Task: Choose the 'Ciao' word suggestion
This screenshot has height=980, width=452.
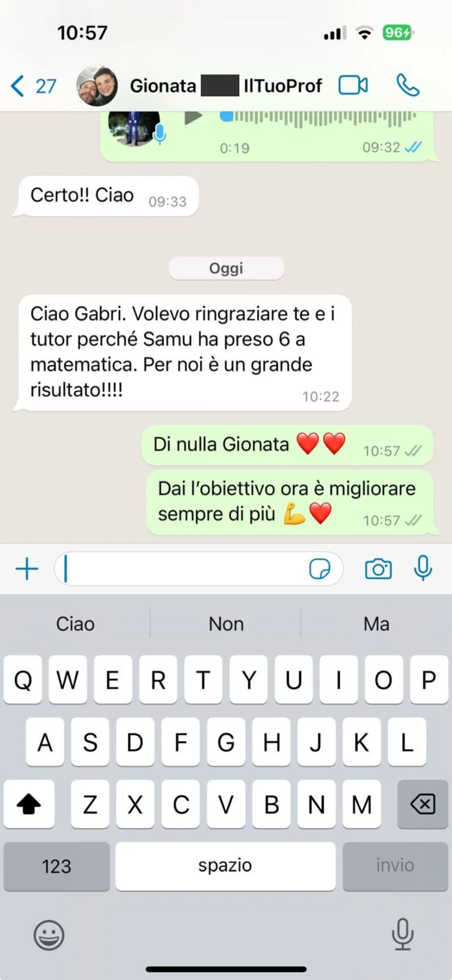Action: click(76, 624)
